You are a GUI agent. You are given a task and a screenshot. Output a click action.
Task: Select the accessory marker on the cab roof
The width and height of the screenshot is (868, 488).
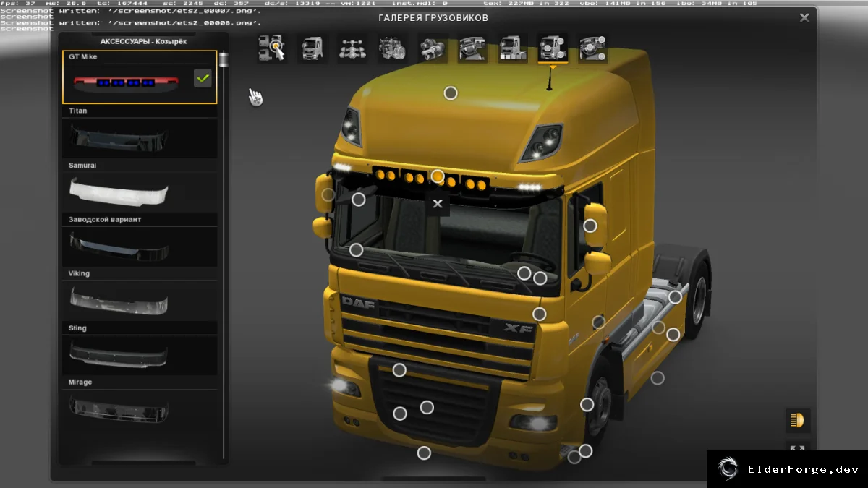coord(451,93)
